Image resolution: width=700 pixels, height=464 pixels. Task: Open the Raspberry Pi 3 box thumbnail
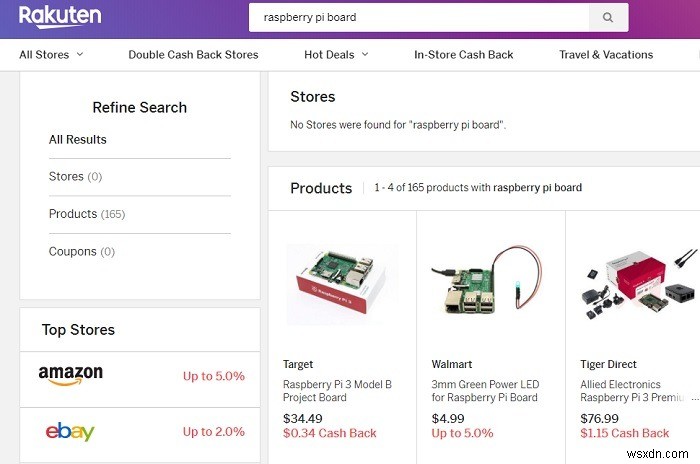(341, 284)
